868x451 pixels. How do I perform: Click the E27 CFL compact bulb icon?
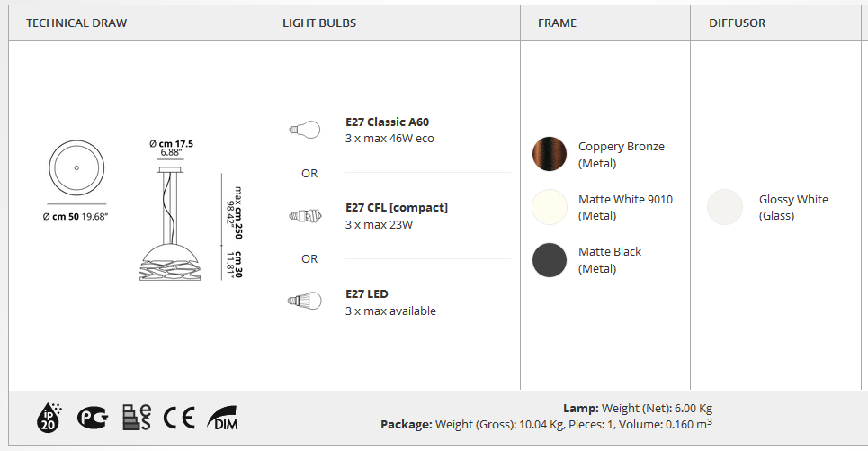(305, 216)
